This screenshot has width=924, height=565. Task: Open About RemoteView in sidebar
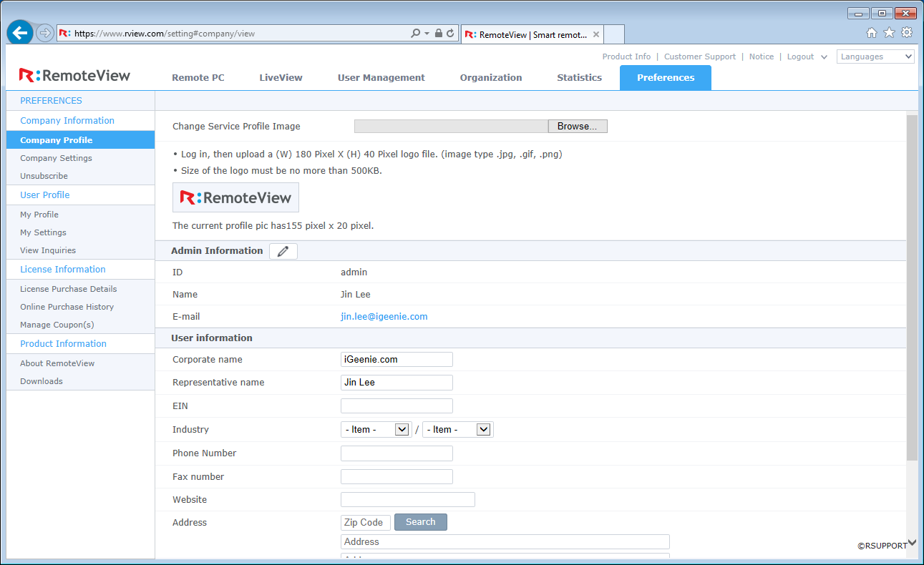(x=57, y=363)
